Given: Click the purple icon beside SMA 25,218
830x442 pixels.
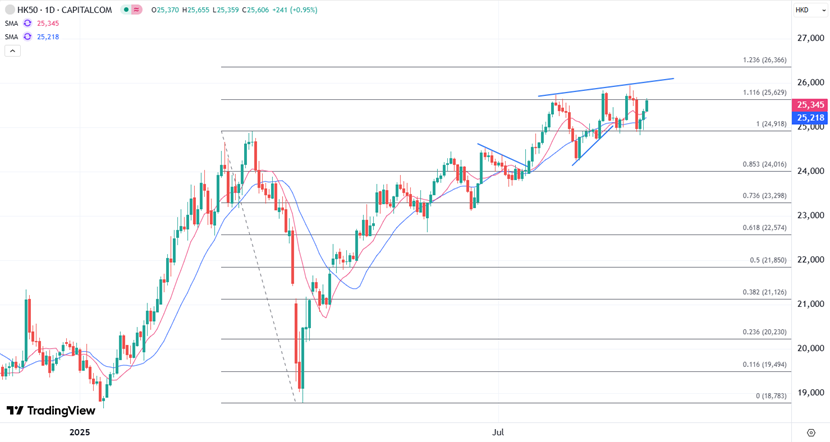Looking at the screenshot, I should tap(27, 37).
